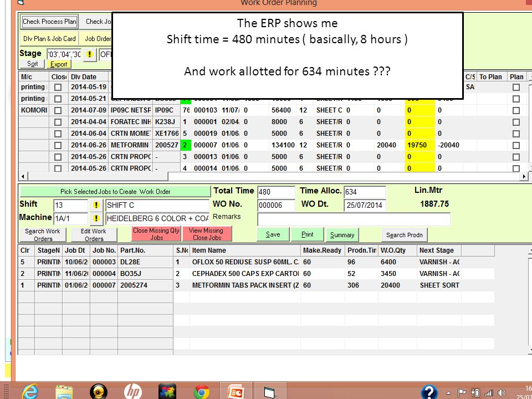Click the Stage code input field

(64, 54)
